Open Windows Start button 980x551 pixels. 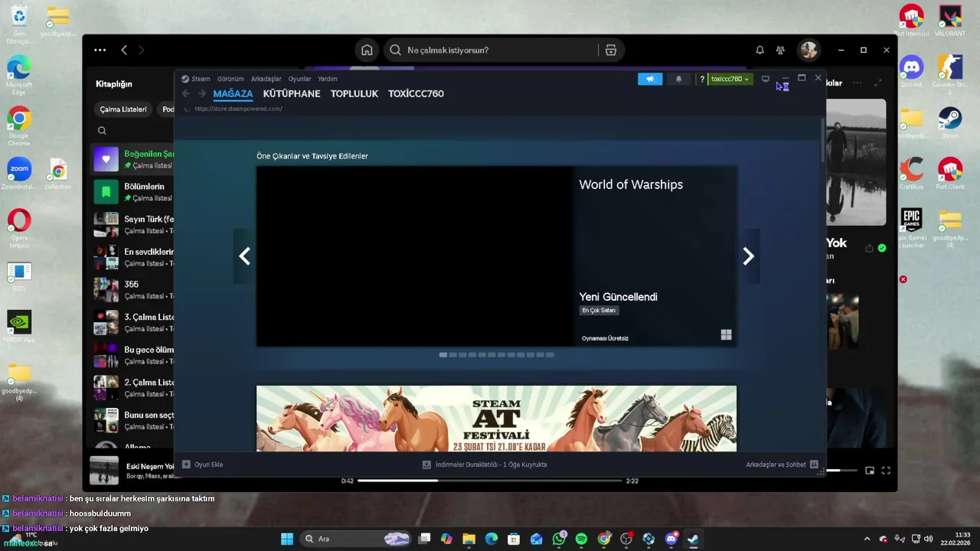click(287, 539)
